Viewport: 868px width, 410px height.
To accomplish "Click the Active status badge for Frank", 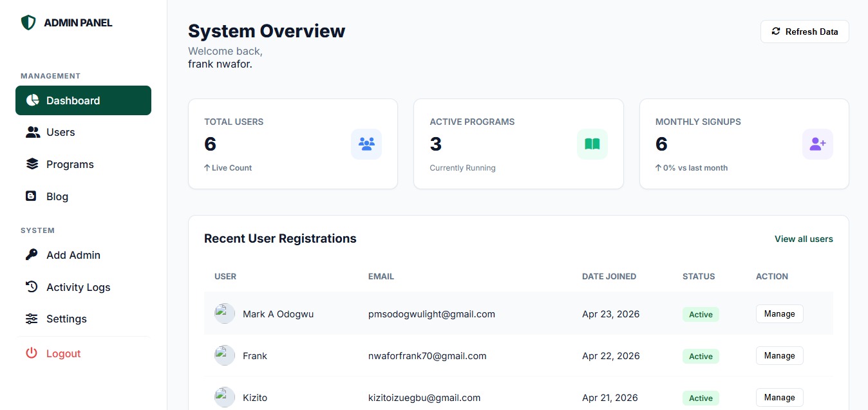I will 701,357.
